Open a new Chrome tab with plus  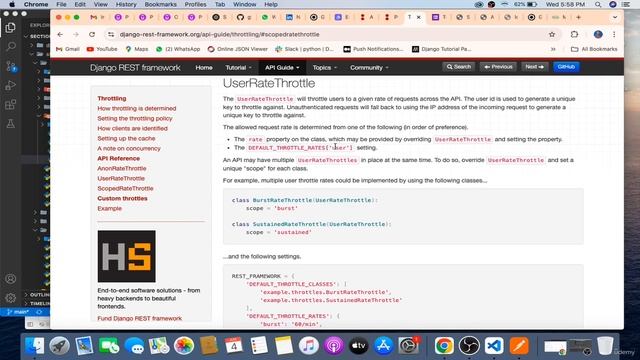[x=578, y=18]
